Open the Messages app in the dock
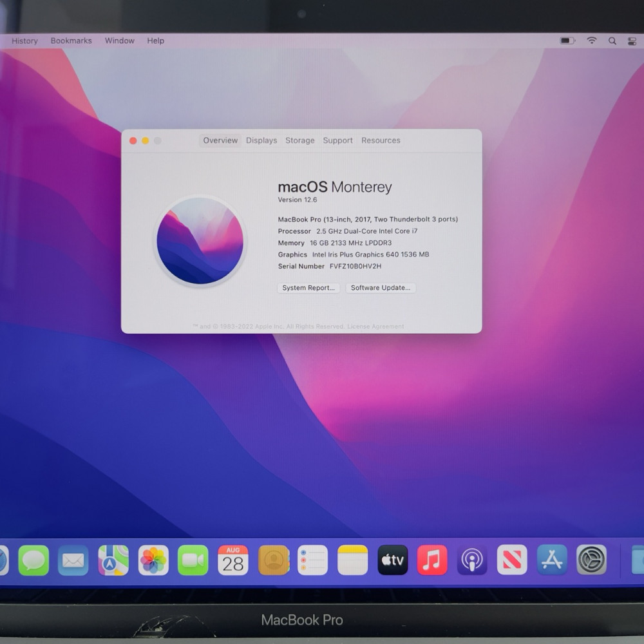644x644 pixels. coord(33,560)
